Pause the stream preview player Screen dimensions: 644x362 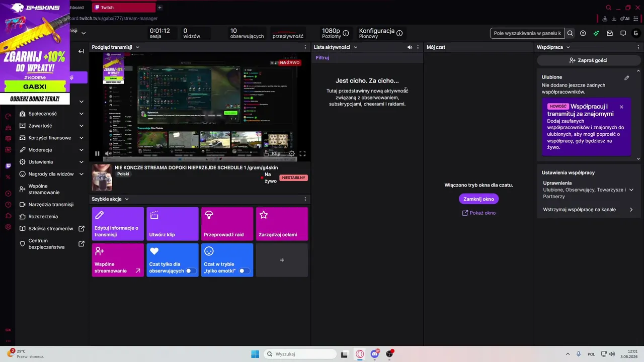tap(97, 153)
